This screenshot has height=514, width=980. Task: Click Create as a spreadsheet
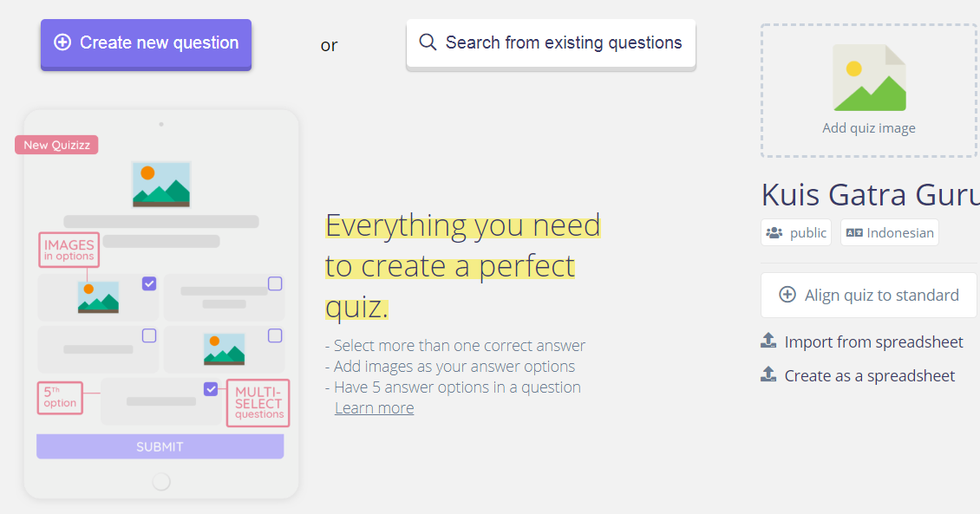(x=869, y=375)
